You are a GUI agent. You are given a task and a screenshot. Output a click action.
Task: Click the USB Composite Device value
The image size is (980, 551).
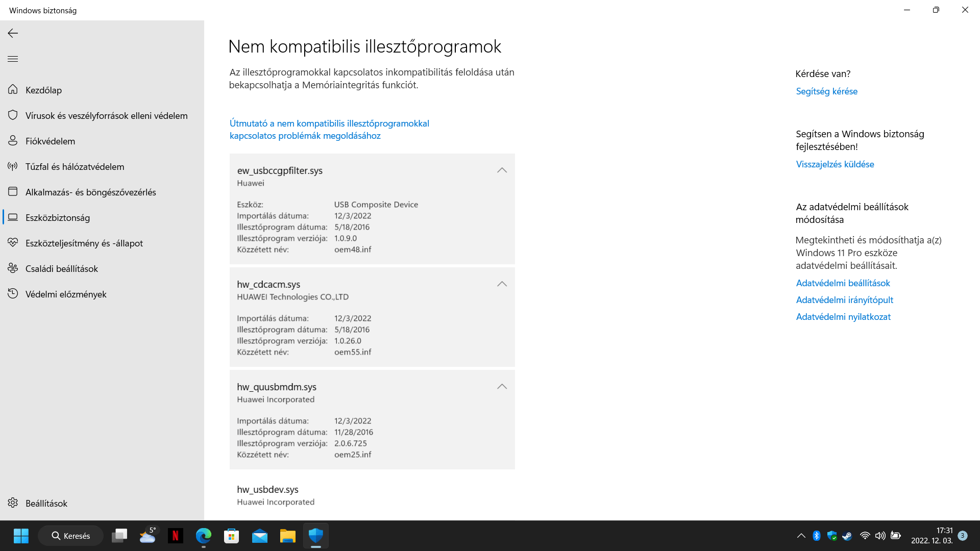coord(376,205)
